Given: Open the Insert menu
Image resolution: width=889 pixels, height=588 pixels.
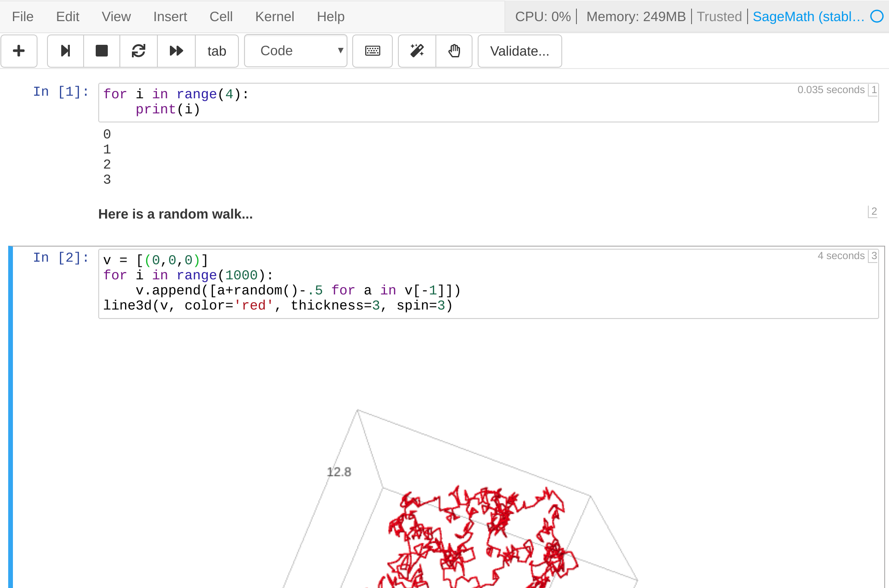Looking at the screenshot, I should tap(170, 16).
